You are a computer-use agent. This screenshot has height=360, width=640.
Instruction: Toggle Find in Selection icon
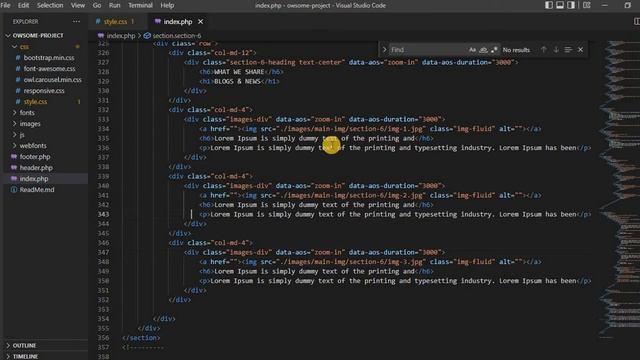(x=568, y=50)
